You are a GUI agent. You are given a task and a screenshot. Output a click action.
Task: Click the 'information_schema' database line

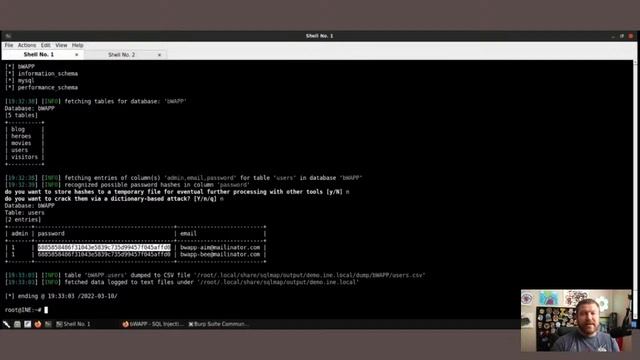[x=42, y=73]
